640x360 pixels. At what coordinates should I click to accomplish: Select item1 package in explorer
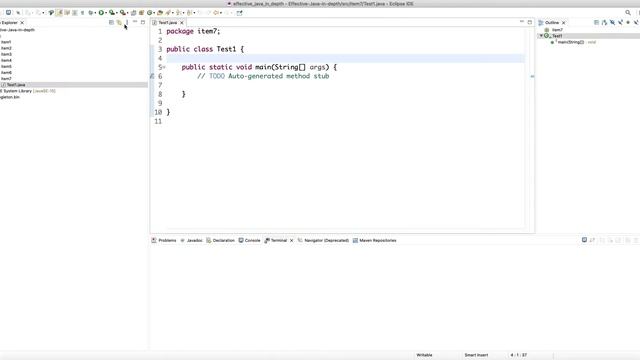(x=6, y=42)
